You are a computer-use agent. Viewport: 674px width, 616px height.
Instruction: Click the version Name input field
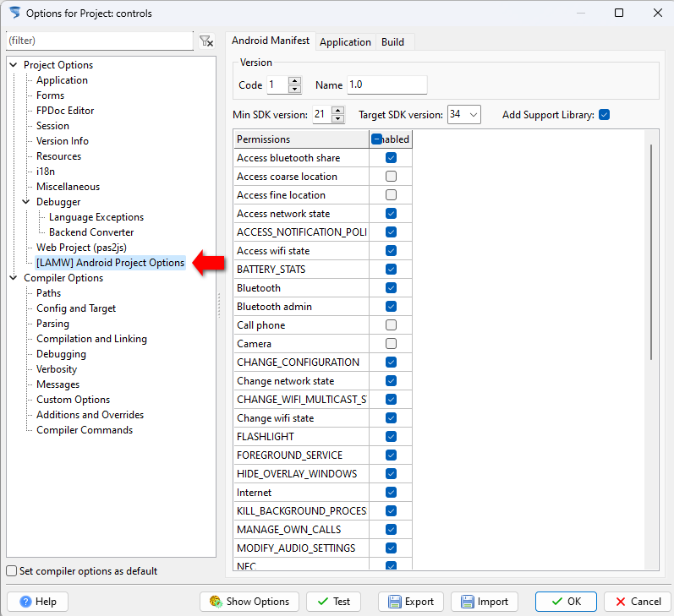tap(386, 85)
